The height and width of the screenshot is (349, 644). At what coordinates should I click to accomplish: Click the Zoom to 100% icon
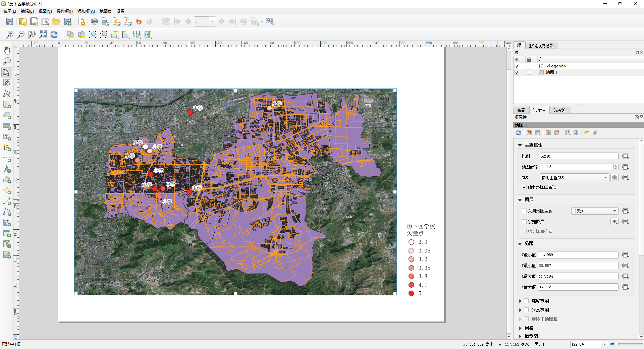(x=32, y=35)
